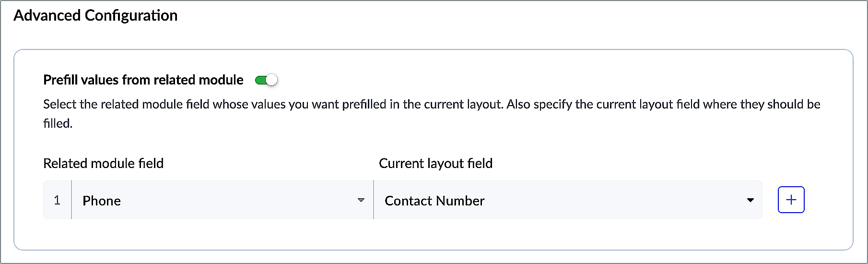Select row number 1 cell

[x=57, y=200]
